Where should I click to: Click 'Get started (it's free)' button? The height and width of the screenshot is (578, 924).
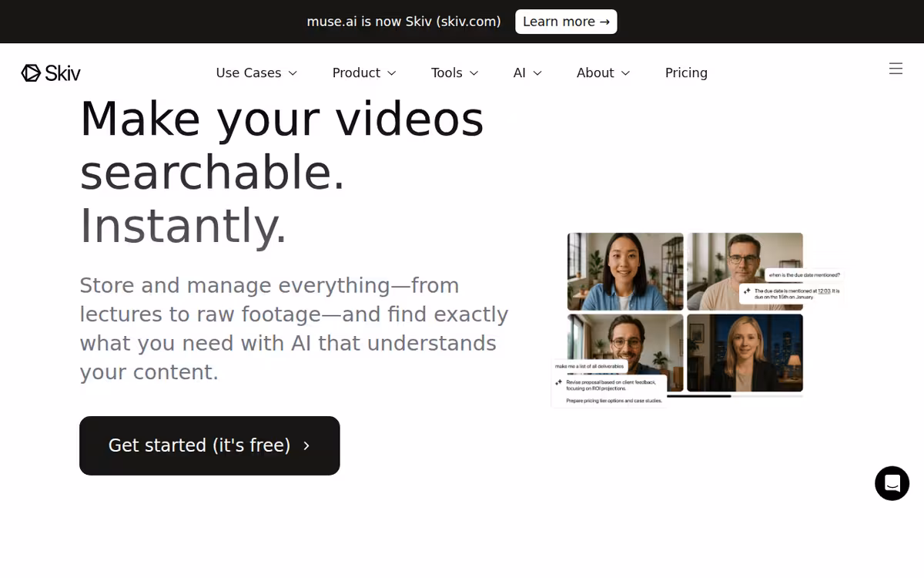click(209, 445)
